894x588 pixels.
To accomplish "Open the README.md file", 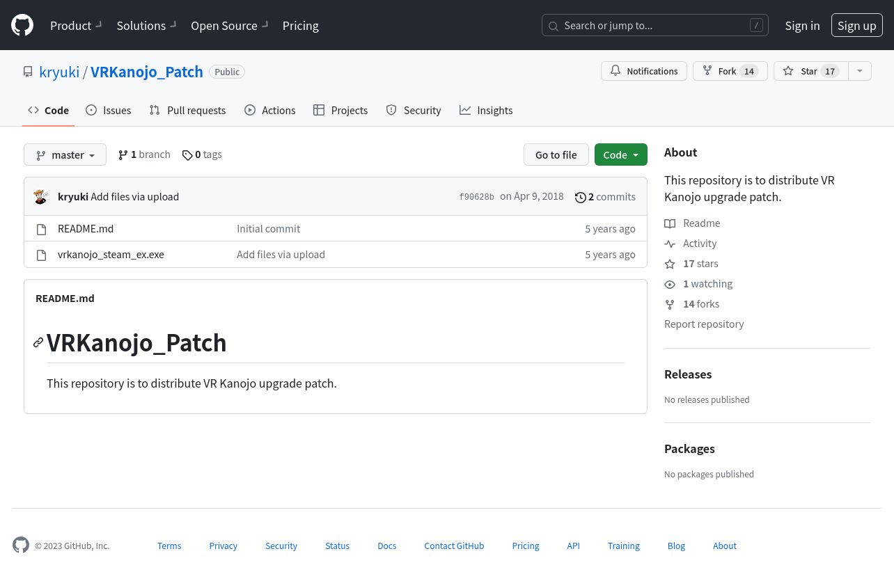I will tap(86, 228).
